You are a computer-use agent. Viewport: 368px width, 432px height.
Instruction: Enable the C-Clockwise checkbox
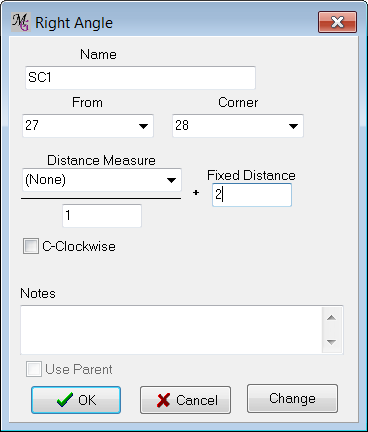click(x=31, y=246)
